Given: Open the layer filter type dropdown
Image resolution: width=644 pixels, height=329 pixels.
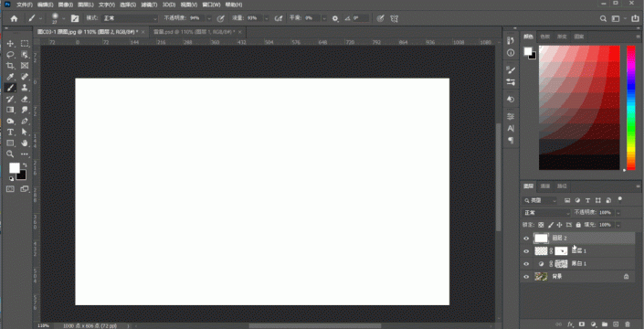Looking at the screenshot, I should (x=540, y=200).
